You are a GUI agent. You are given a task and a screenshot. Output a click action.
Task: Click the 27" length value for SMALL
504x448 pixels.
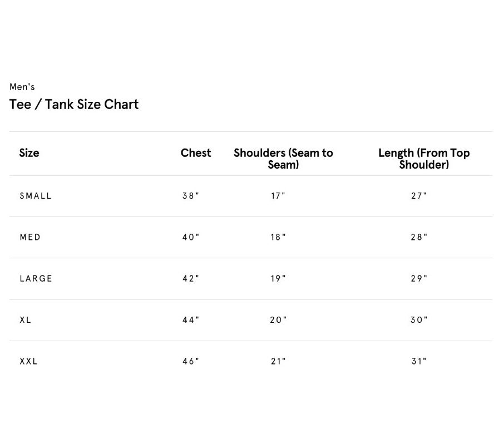(x=419, y=196)
